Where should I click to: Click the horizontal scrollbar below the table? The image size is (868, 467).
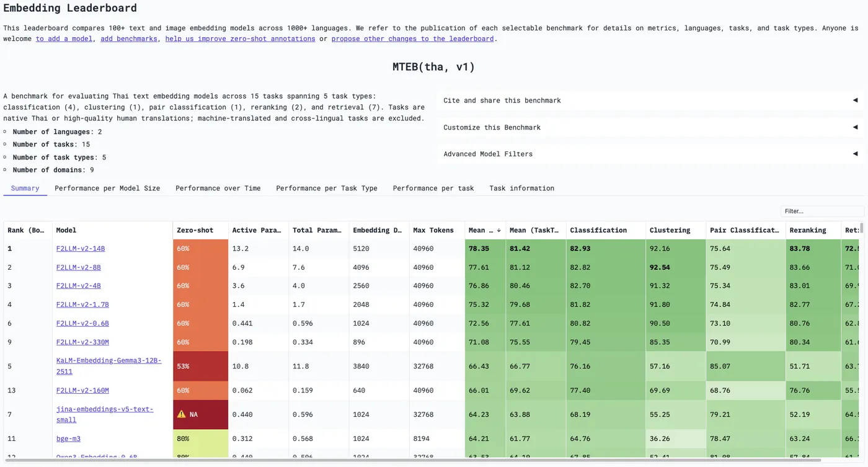click(412, 461)
